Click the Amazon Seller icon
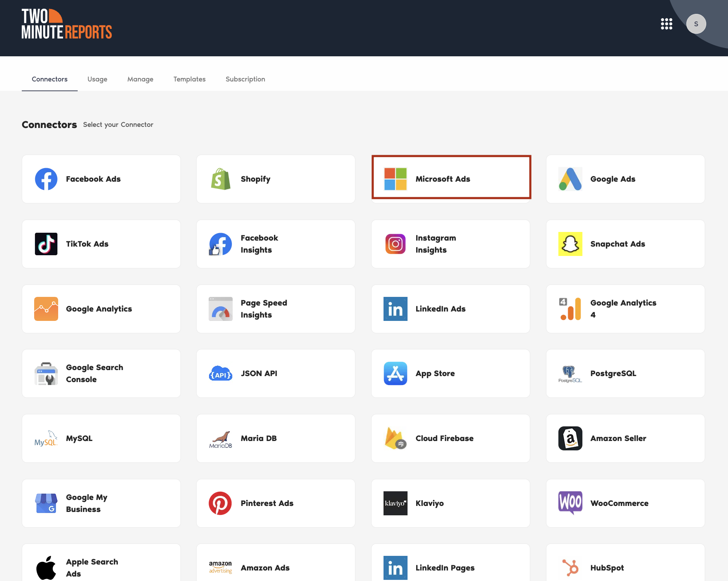 tap(570, 438)
